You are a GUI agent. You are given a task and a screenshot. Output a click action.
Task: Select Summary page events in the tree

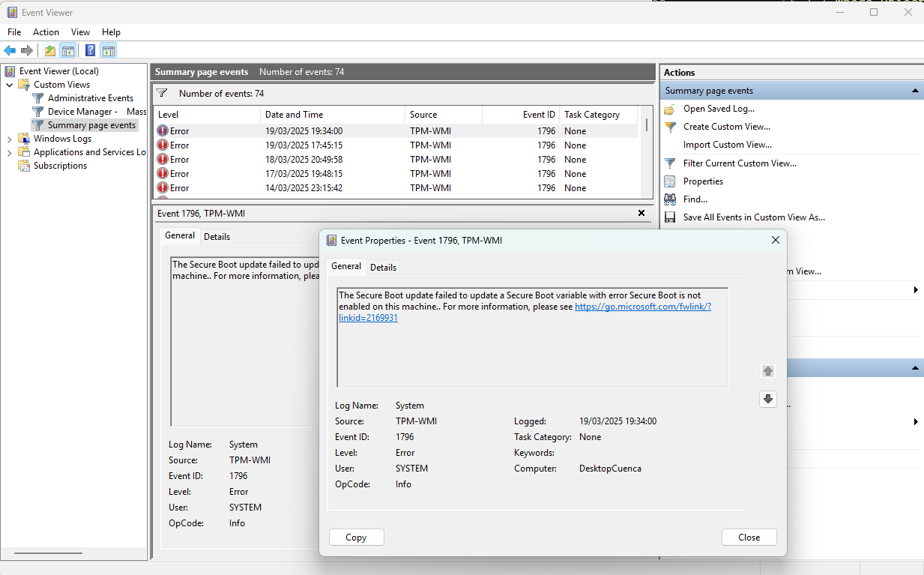[91, 125]
